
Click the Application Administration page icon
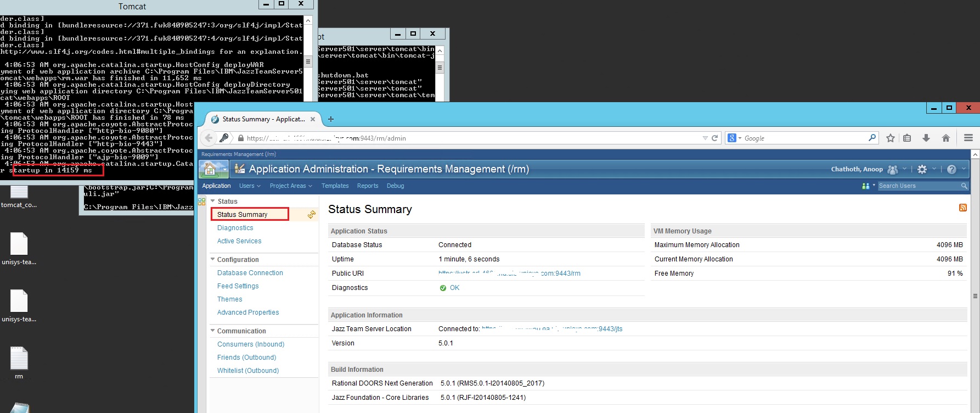click(x=240, y=169)
